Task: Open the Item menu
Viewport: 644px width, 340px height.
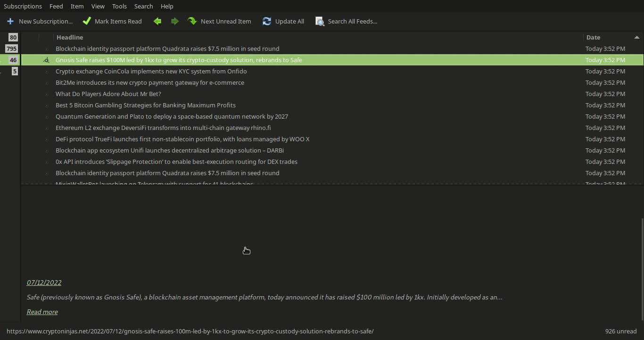Action: (x=77, y=6)
